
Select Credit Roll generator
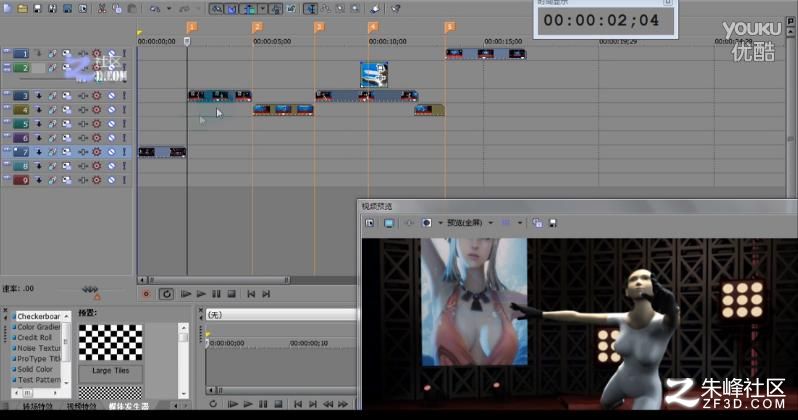(x=34, y=338)
